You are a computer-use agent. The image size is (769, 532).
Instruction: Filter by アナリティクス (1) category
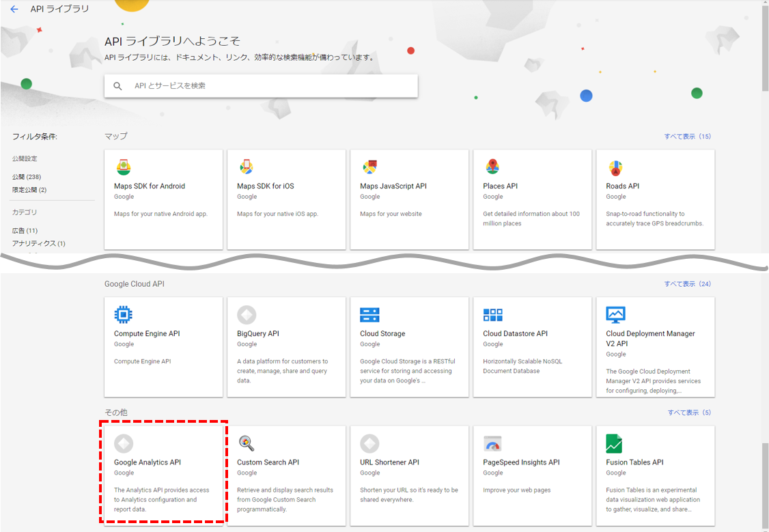(x=39, y=243)
